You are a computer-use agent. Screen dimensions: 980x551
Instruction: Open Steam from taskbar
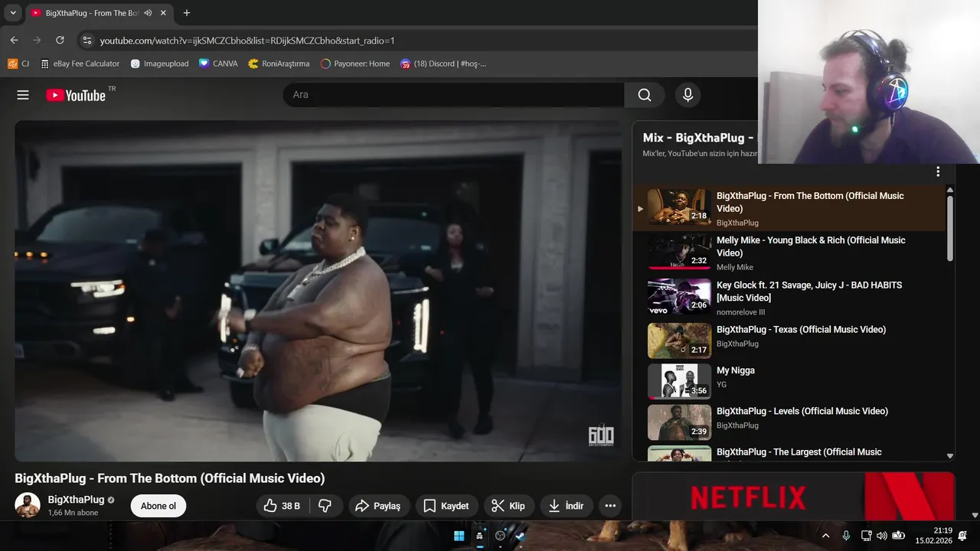point(521,536)
